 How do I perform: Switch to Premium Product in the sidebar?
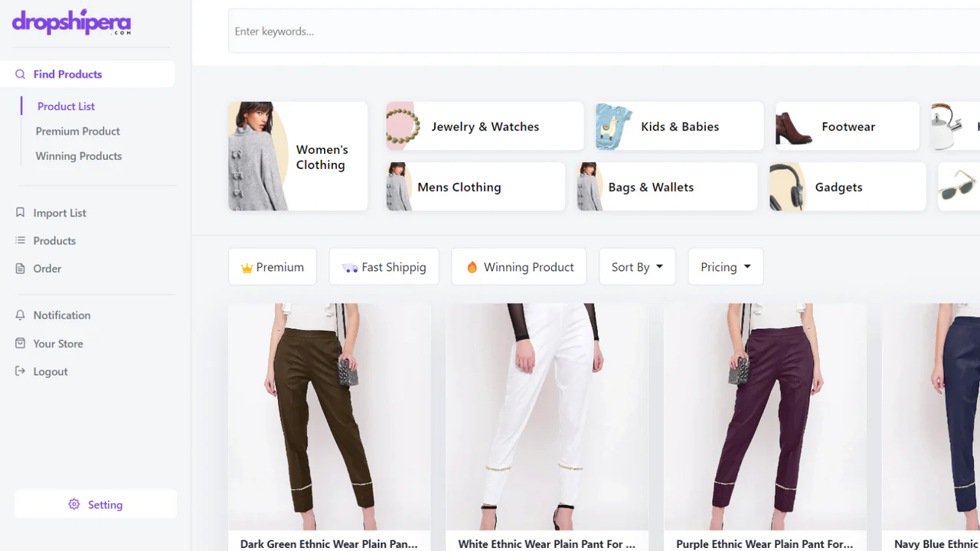(77, 131)
